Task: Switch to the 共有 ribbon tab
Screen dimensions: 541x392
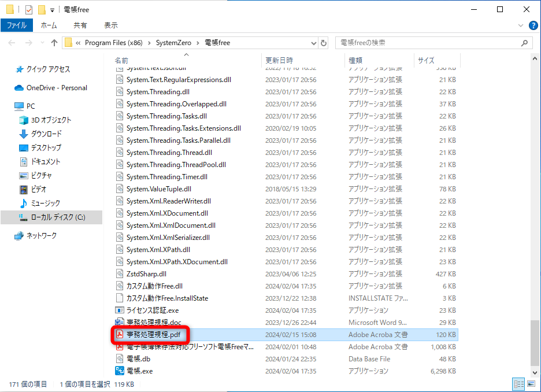Action: coord(80,25)
